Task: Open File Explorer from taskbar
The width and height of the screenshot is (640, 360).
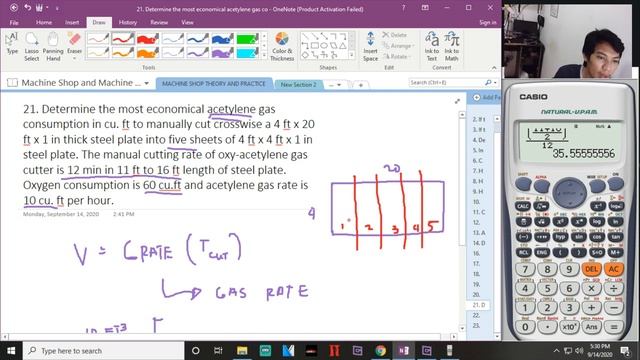Action: point(242,351)
